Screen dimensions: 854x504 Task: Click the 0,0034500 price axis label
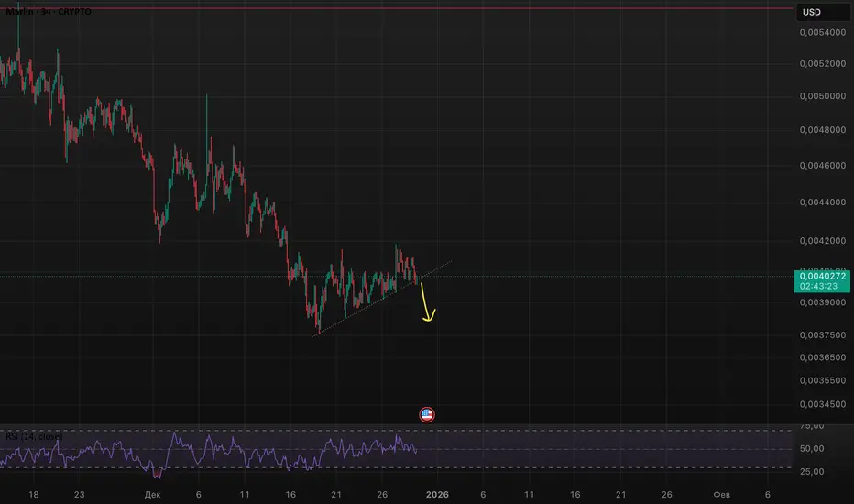click(x=823, y=404)
